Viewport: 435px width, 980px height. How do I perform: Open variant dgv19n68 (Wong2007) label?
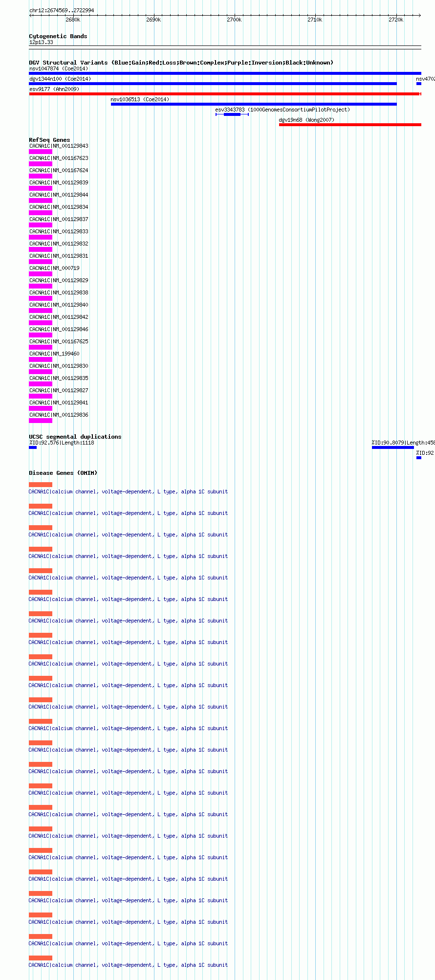point(306,120)
